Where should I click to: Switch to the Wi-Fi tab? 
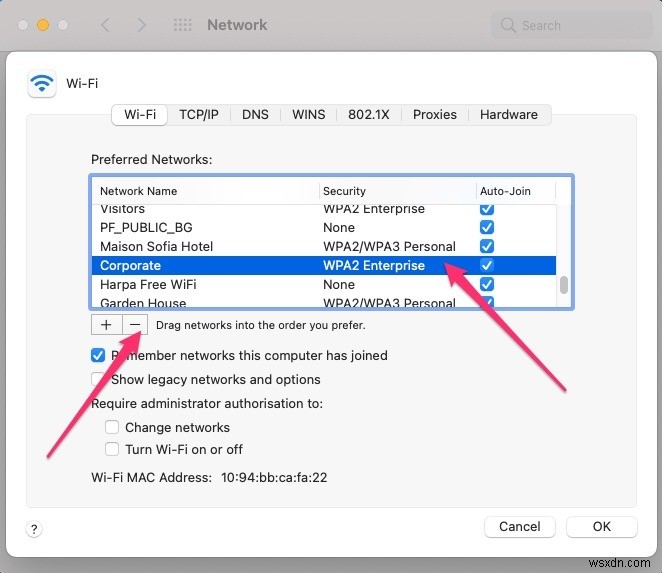coord(140,114)
